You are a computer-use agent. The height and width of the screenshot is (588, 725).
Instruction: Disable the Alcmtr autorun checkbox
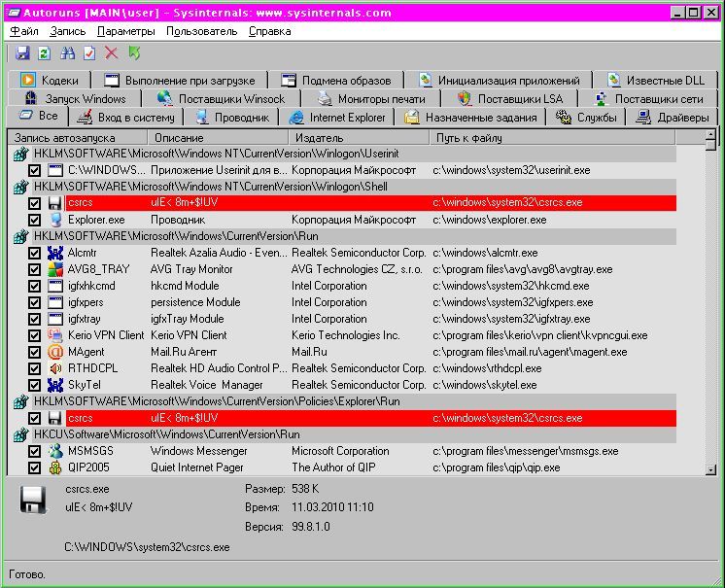click(34, 253)
